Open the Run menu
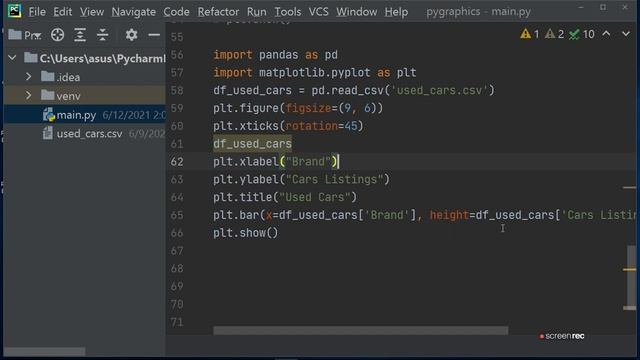Image resolution: width=640 pixels, height=360 pixels. [256, 12]
